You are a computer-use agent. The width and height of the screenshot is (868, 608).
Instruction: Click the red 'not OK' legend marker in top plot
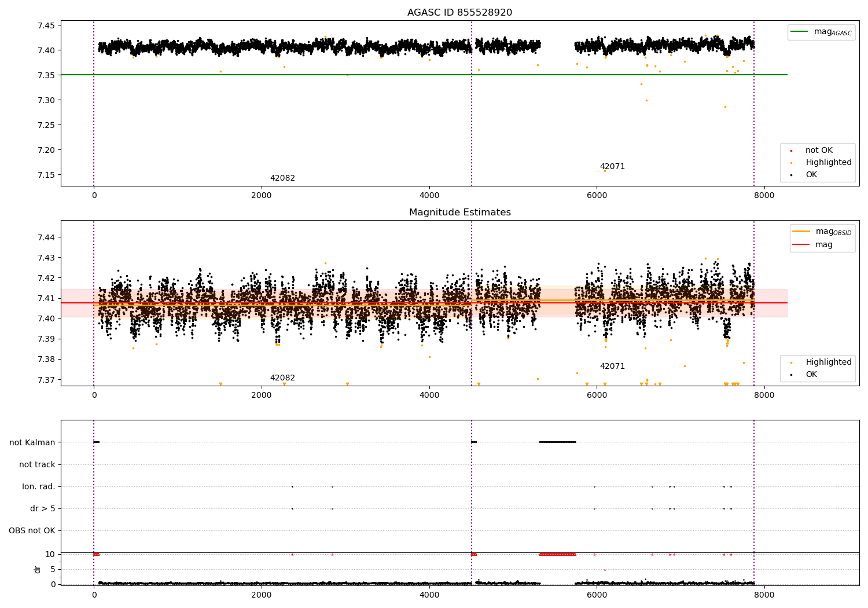click(792, 151)
